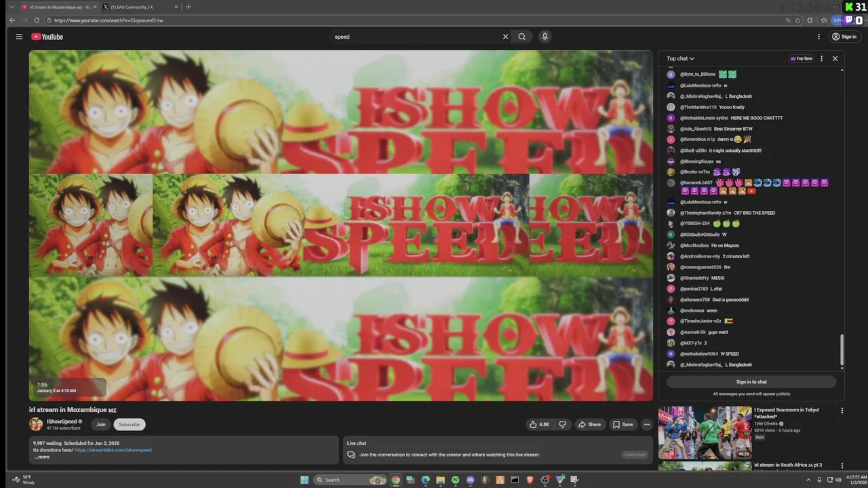Screen dimensions: 868x488
Task: Open the IShowSpeed channel avatar
Action: [x=36, y=424]
